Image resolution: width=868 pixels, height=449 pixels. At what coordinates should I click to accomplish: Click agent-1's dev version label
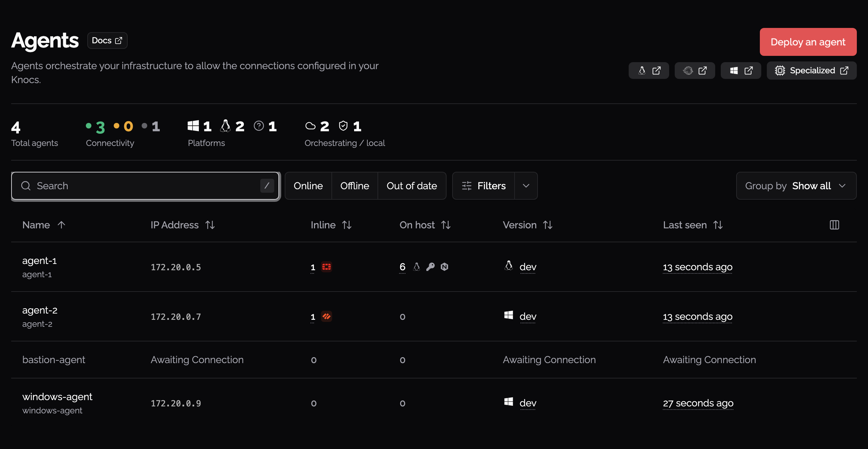pos(528,267)
